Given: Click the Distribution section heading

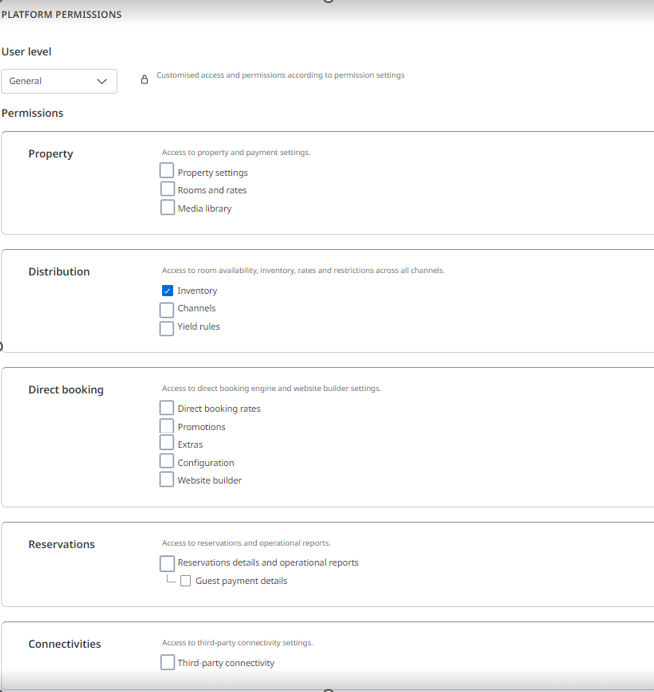Looking at the screenshot, I should [x=59, y=272].
